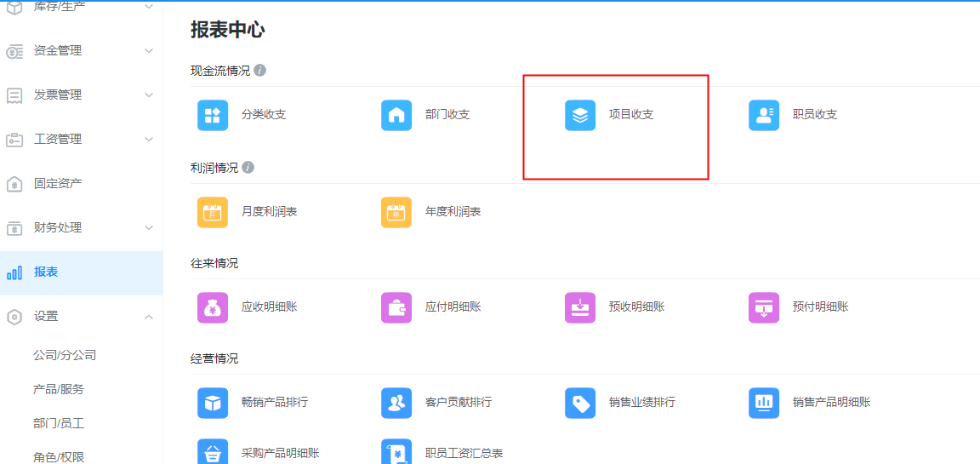Open 部门/员工 settings submenu item
The width and height of the screenshot is (980, 464).
pos(58,423)
